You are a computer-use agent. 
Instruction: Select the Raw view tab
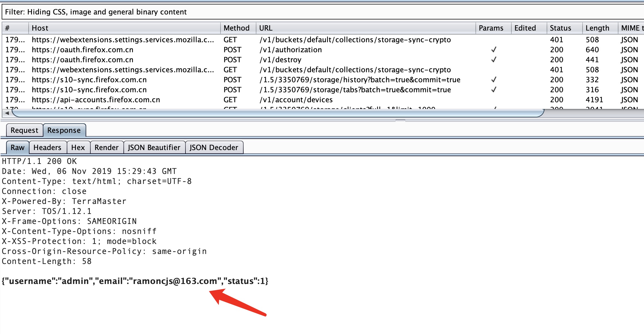click(18, 148)
